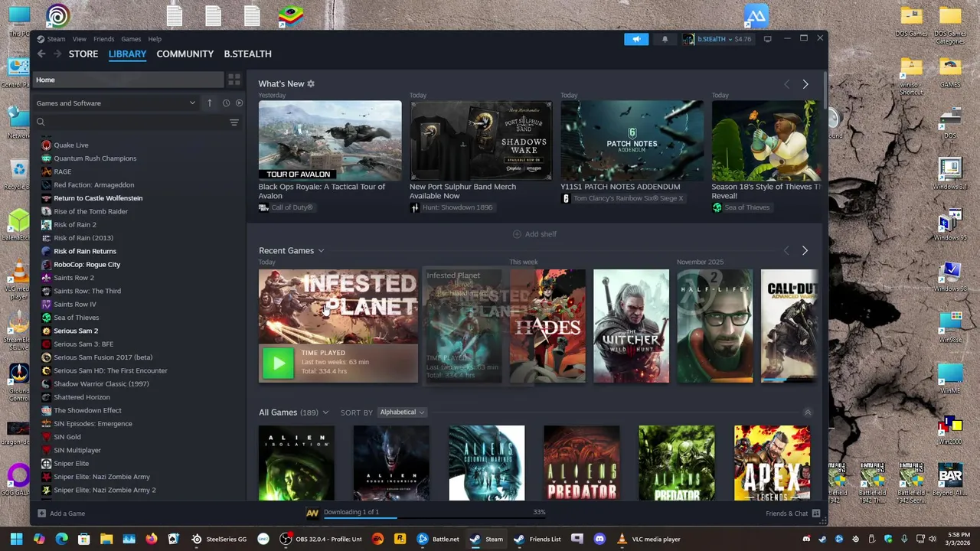980x551 pixels.
Task: Open Alien Isolation cover in All Games
Action: (x=296, y=463)
